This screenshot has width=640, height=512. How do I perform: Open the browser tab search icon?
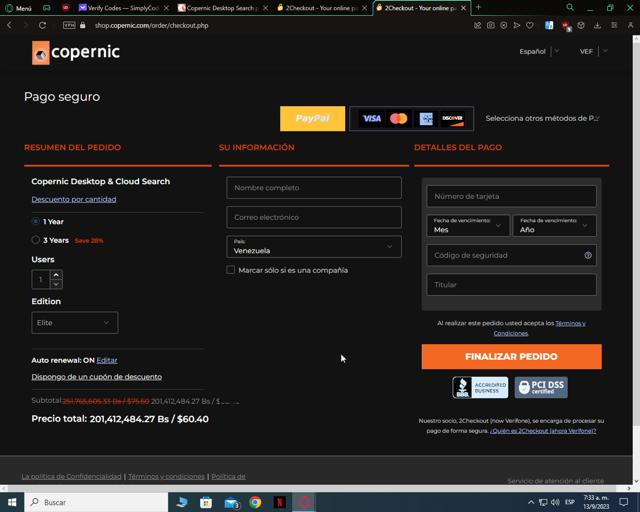click(x=570, y=7)
